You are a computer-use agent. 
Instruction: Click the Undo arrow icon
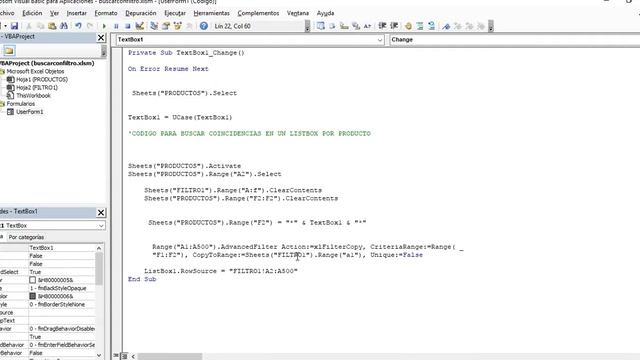pyautogui.click(x=78, y=26)
